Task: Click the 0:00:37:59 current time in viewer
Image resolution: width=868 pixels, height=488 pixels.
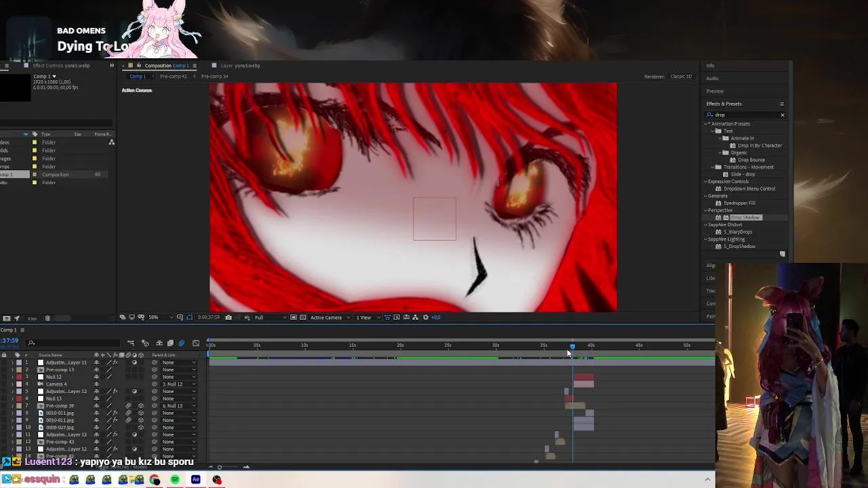Action: tap(208, 317)
